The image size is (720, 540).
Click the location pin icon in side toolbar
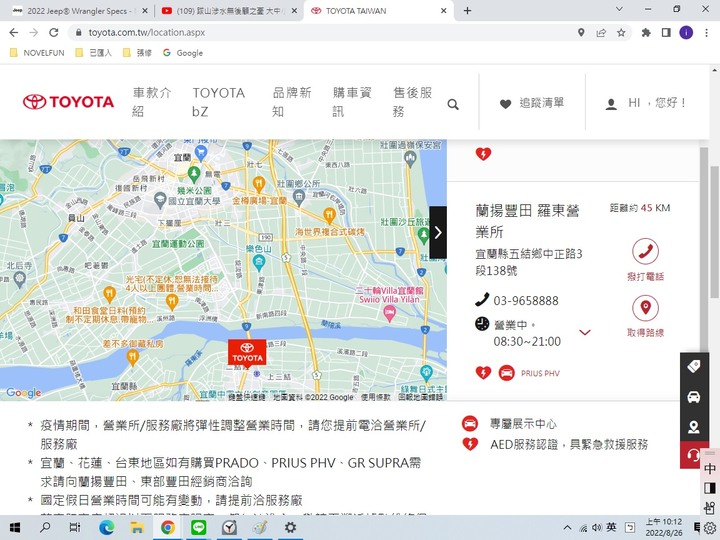coord(693,427)
